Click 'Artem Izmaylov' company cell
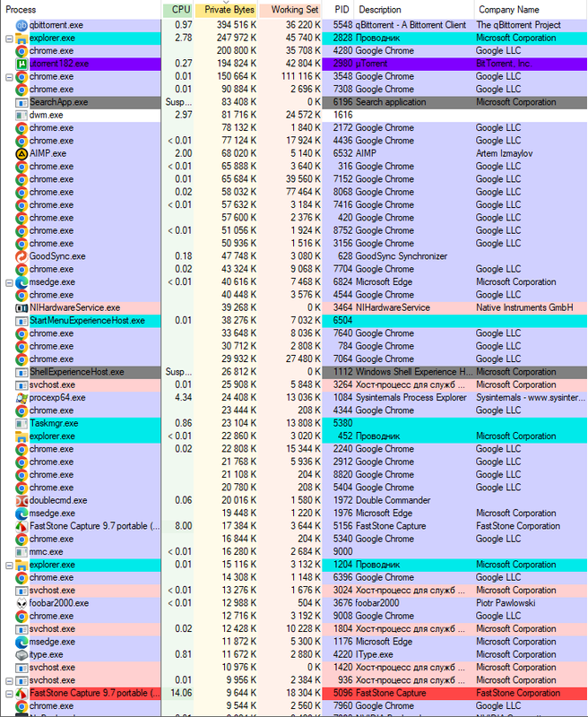588x717 pixels. tap(505, 153)
